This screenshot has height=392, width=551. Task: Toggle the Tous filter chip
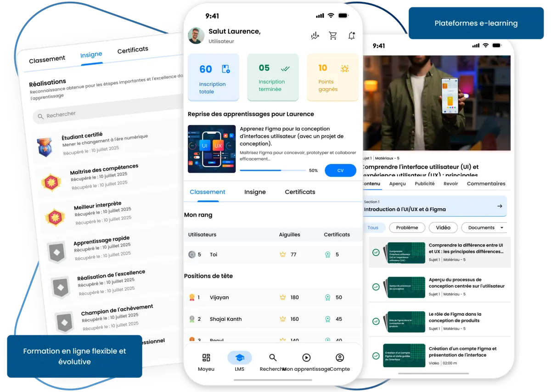tap(373, 227)
